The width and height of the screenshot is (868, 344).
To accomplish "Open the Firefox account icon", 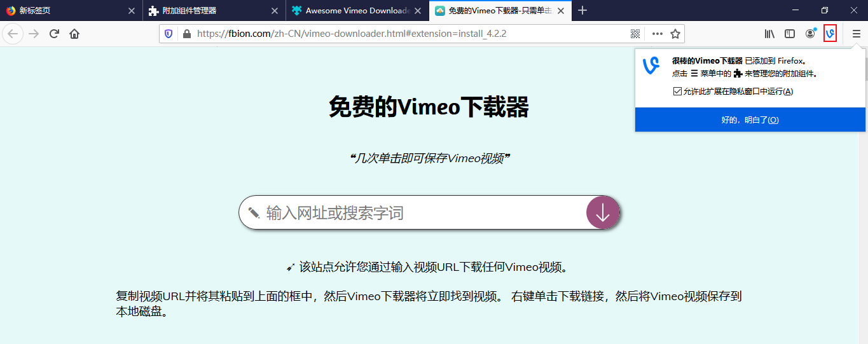I will (810, 34).
